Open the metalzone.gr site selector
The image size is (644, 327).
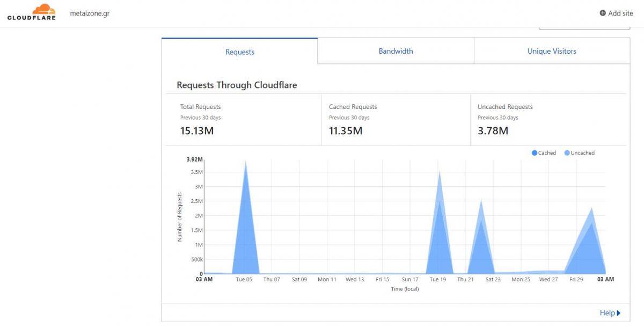click(90, 13)
